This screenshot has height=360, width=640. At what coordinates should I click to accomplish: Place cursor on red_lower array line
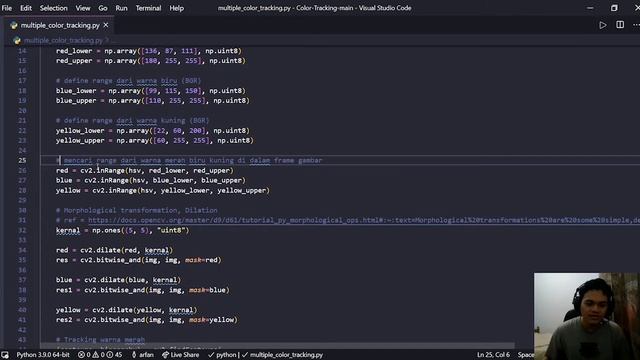click(149, 51)
